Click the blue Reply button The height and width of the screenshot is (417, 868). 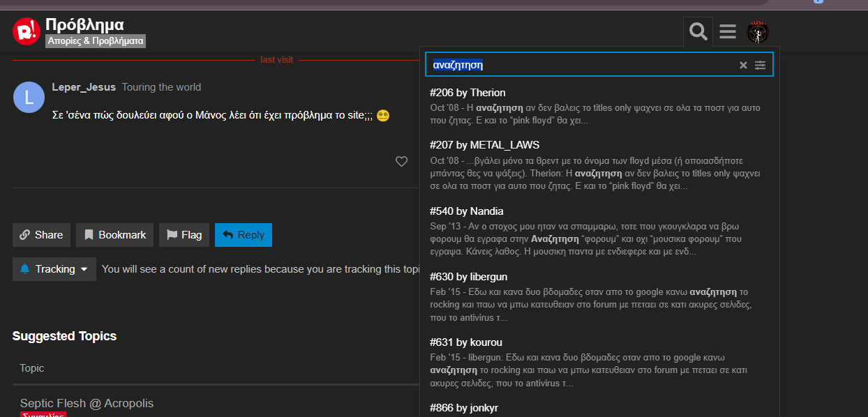[x=243, y=235]
